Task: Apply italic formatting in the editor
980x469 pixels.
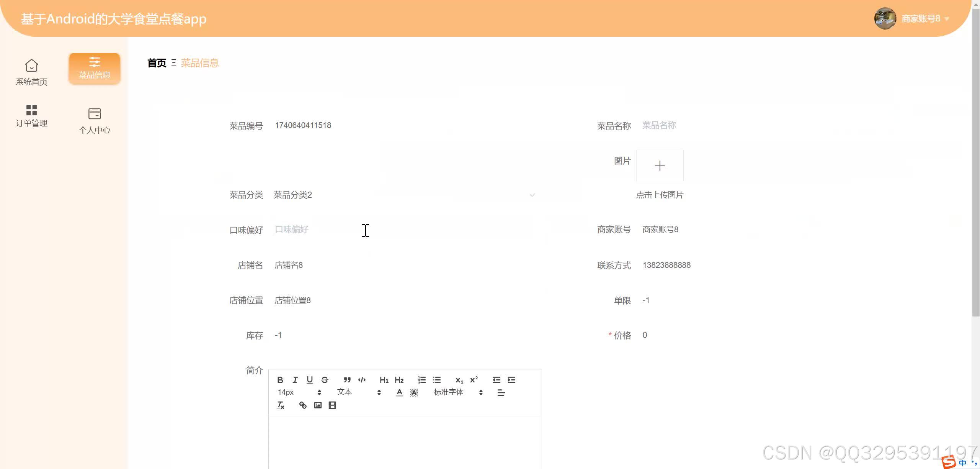Action: tap(295, 379)
